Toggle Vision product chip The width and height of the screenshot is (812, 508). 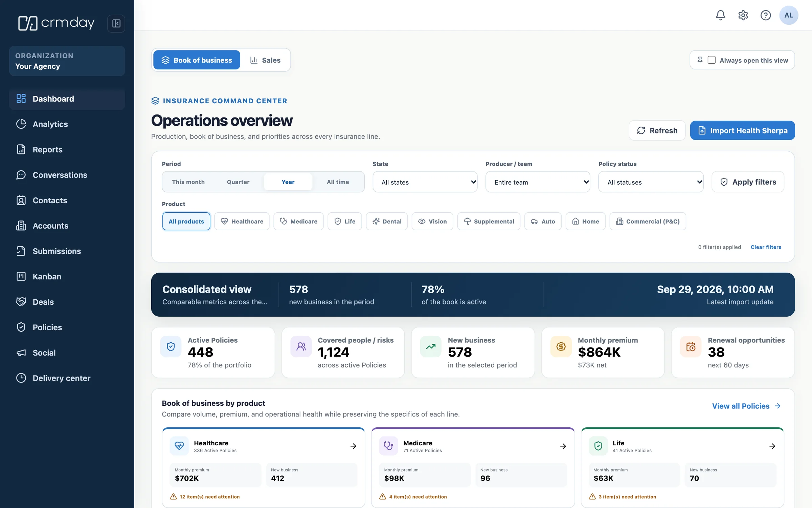(x=432, y=221)
